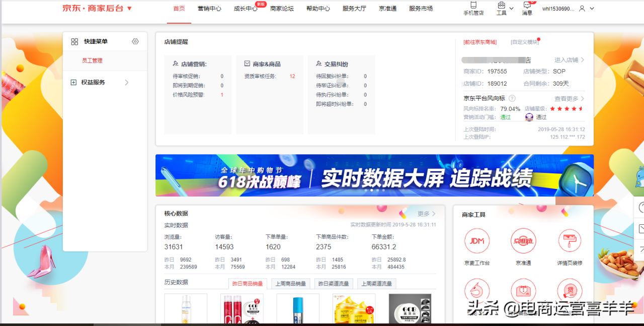Open the 贷 loan tool icon
644x326 pixels.
(x=569, y=291)
